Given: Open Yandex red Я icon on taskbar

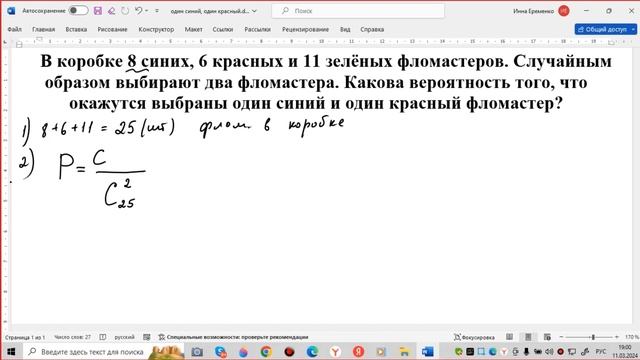Looking at the screenshot, I should coord(358,351).
